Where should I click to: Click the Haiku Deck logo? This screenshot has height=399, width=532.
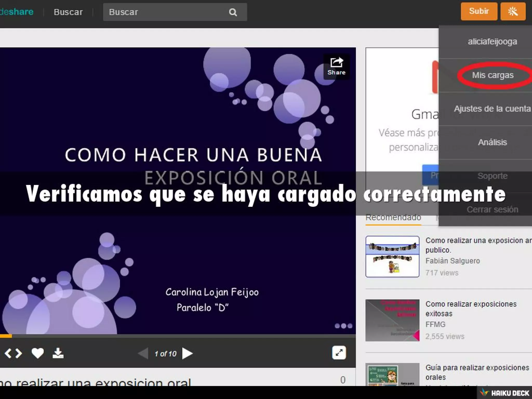[x=504, y=393]
